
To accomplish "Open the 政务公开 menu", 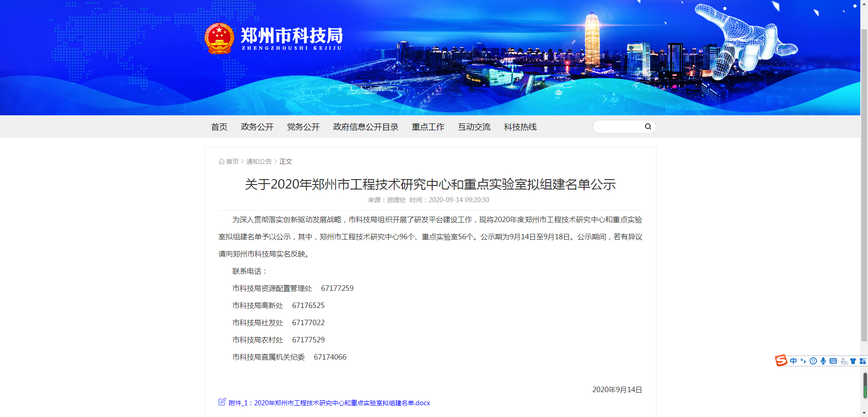I will (x=257, y=127).
